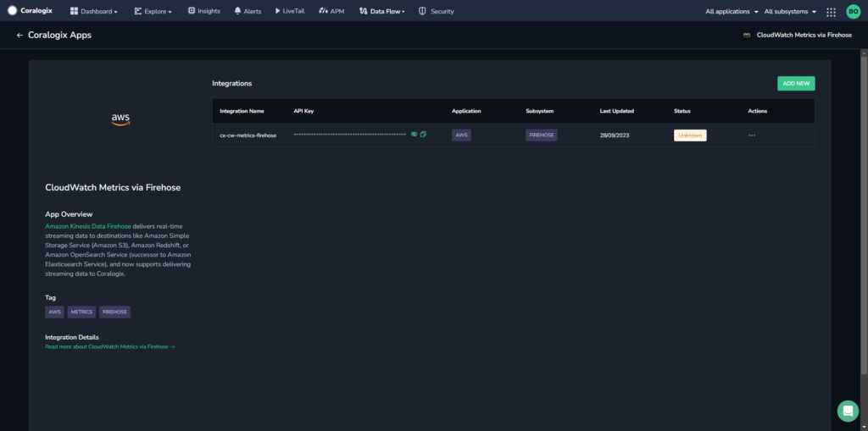Click the Unknown status badge
Viewport: 868px width, 431px height.
tap(690, 135)
